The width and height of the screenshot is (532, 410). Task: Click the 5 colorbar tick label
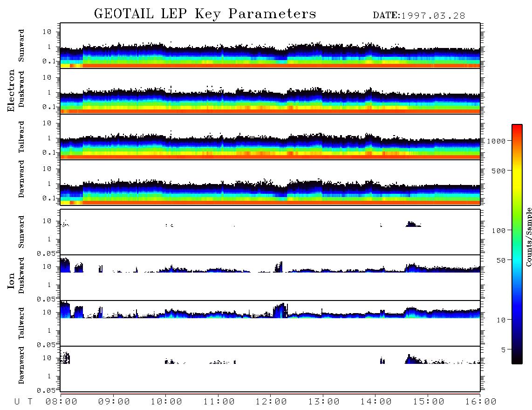tap(503, 349)
